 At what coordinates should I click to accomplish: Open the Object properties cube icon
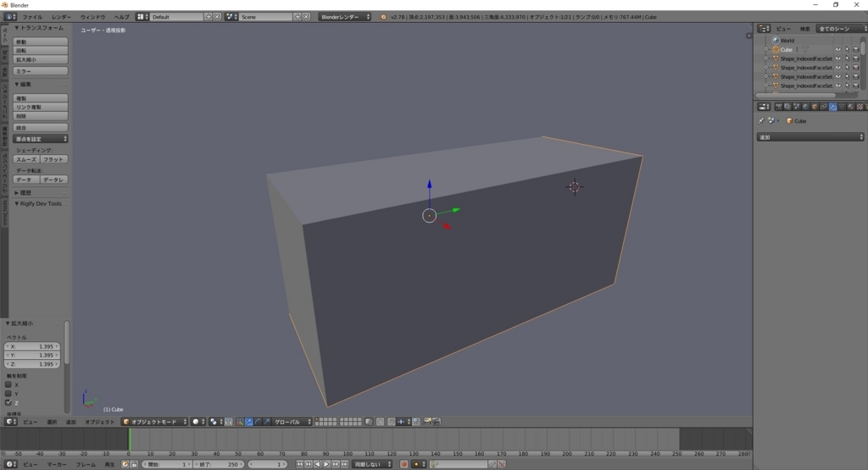point(815,107)
